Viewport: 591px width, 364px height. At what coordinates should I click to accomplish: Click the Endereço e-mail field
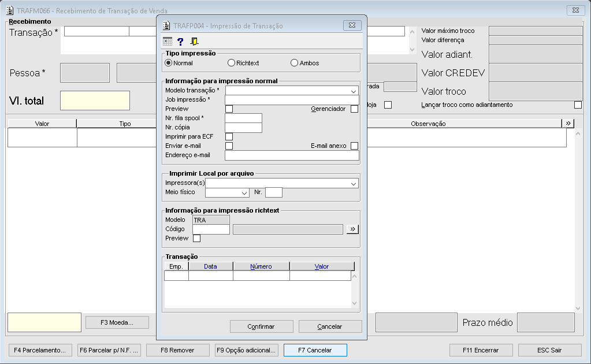[292, 155]
